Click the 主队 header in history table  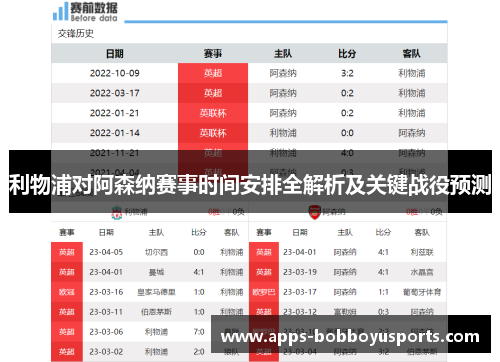tap(283, 54)
